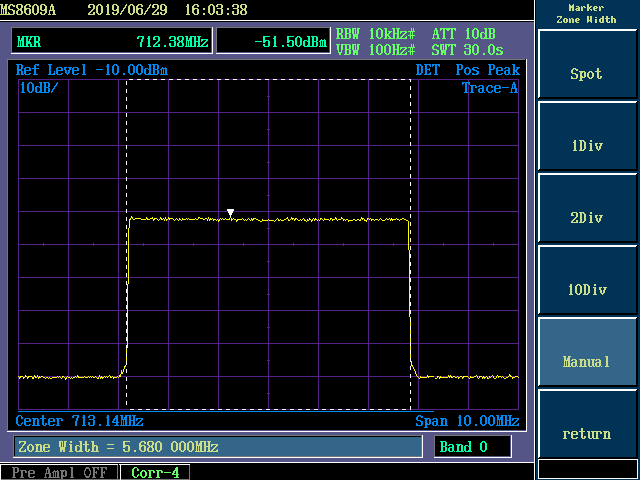
Task: Click the Pre Ampl OFF status
Action: 59,472
